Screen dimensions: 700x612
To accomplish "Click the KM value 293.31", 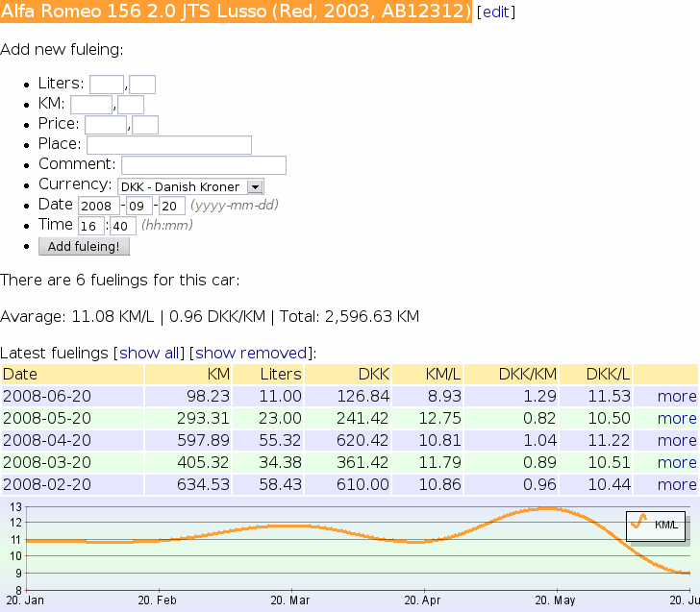I will [x=203, y=419].
